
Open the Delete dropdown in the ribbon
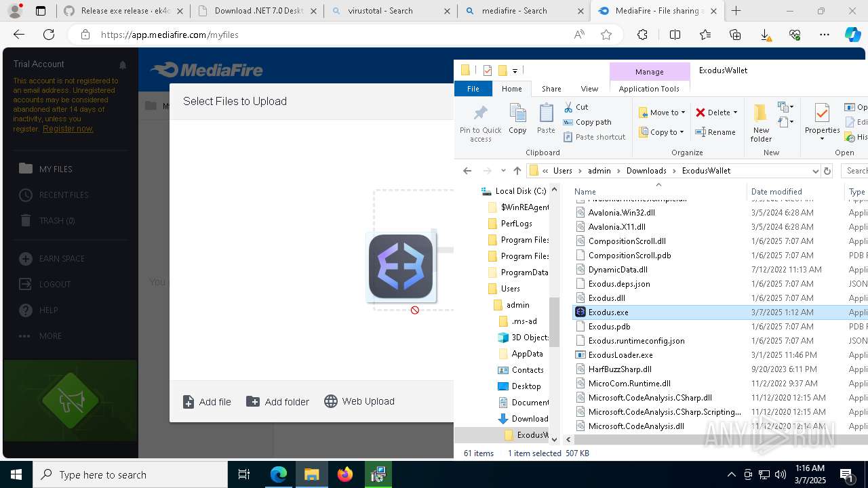735,113
